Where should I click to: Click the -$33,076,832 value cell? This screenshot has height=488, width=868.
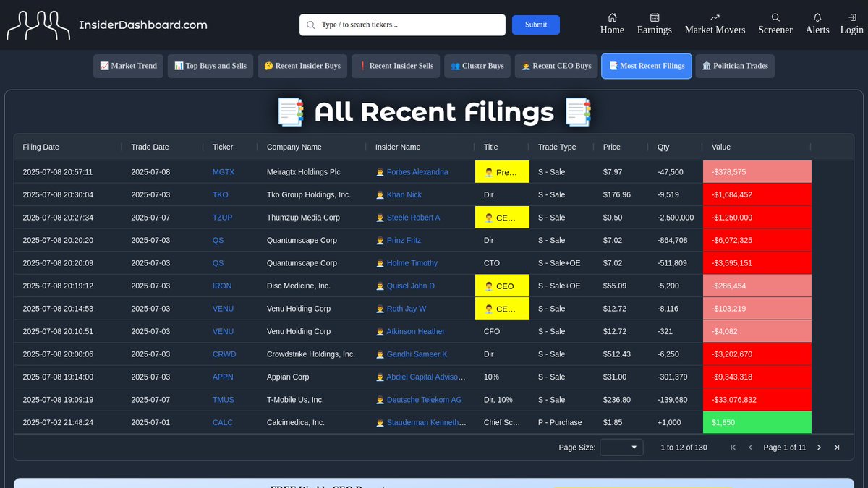tap(757, 400)
